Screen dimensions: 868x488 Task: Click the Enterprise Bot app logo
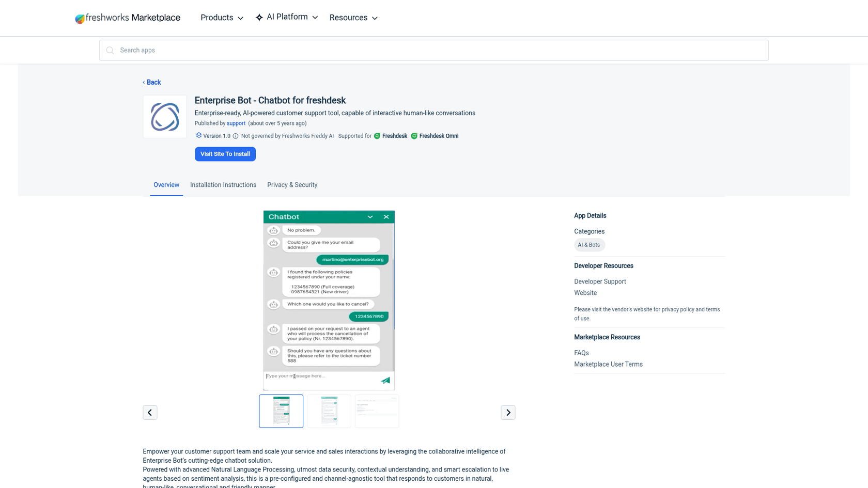click(x=165, y=117)
